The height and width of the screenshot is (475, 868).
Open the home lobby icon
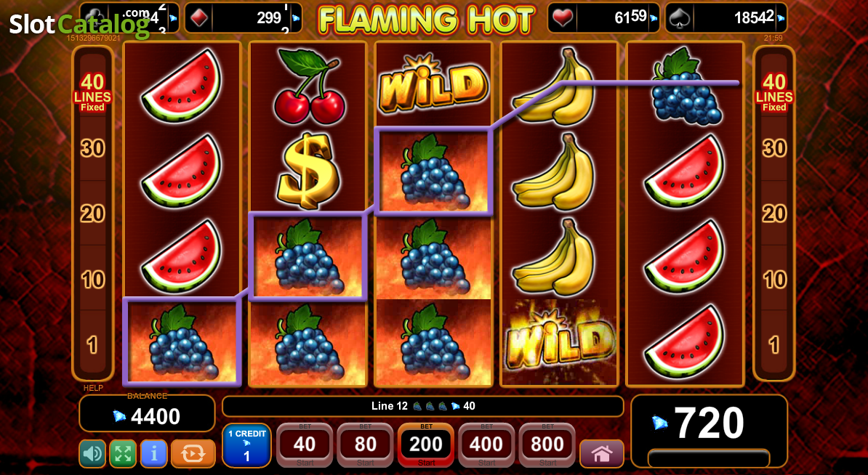click(602, 454)
